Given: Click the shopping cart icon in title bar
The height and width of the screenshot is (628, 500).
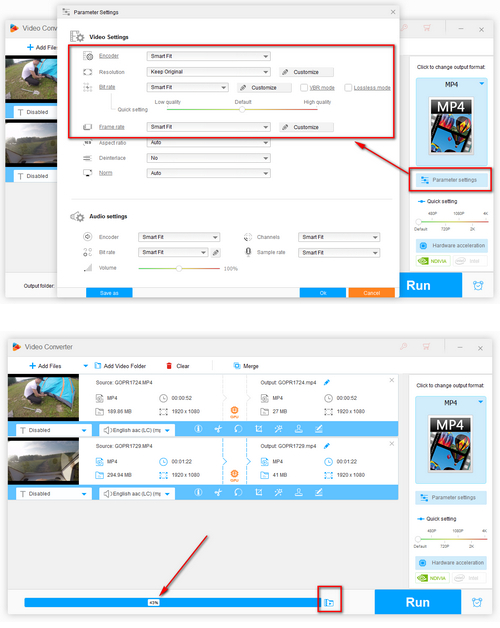Looking at the screenshot, I should click(x=426, y=346).
